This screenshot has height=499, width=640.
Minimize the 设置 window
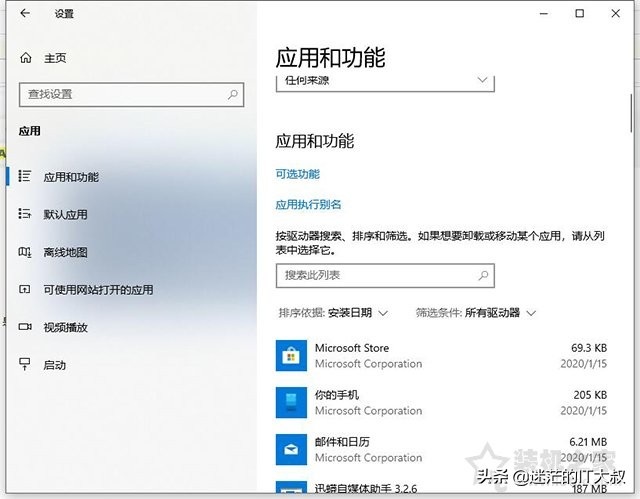point(543,13)
